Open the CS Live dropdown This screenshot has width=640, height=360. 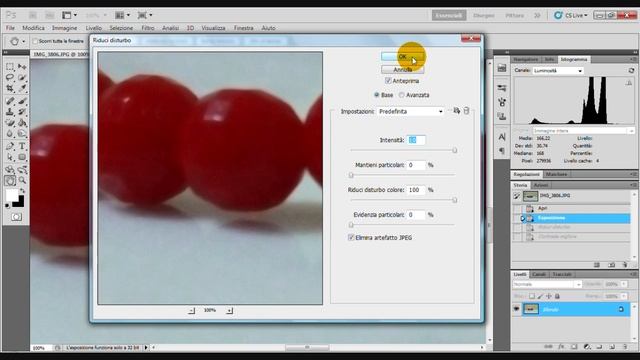[x=571, y=16]
